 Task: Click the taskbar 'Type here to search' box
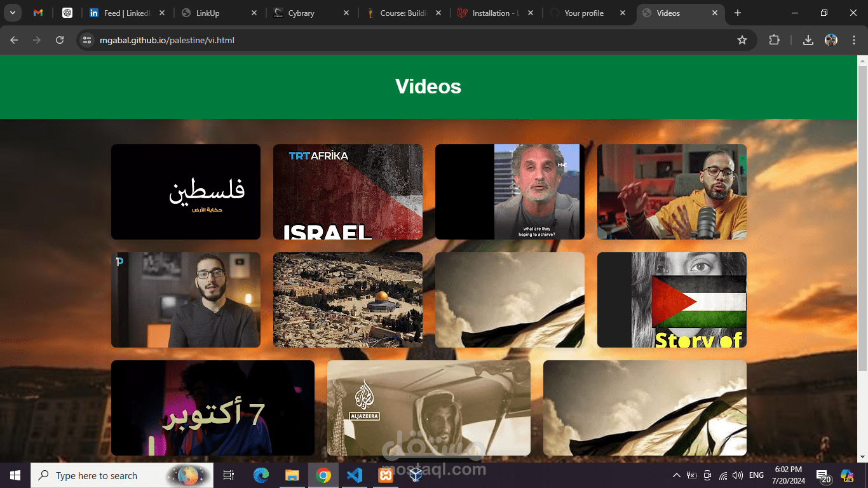click(x=123, y=475)
